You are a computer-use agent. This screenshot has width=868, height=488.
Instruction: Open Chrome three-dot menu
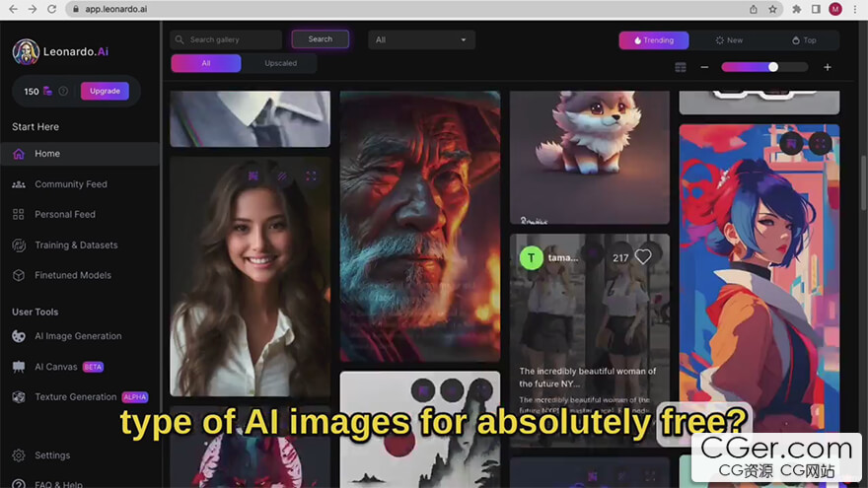point(855,9)
